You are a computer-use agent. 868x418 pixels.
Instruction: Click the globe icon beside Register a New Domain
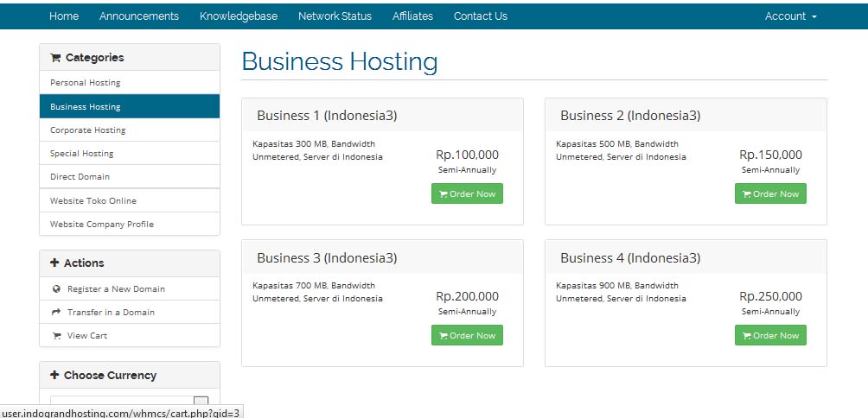(x=56, y=289)
